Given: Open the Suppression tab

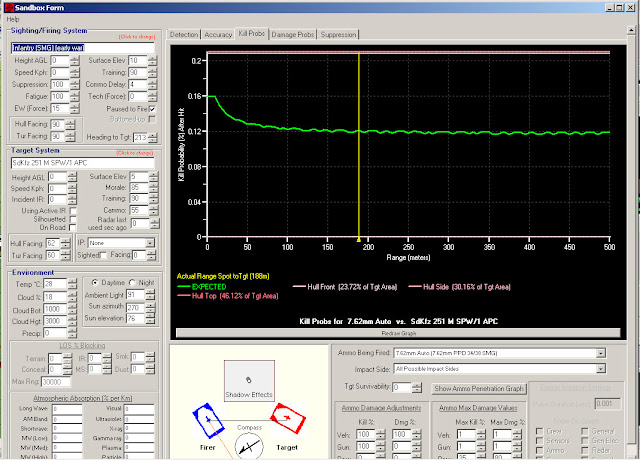Looking at the screenshot, I should point(338,35).
